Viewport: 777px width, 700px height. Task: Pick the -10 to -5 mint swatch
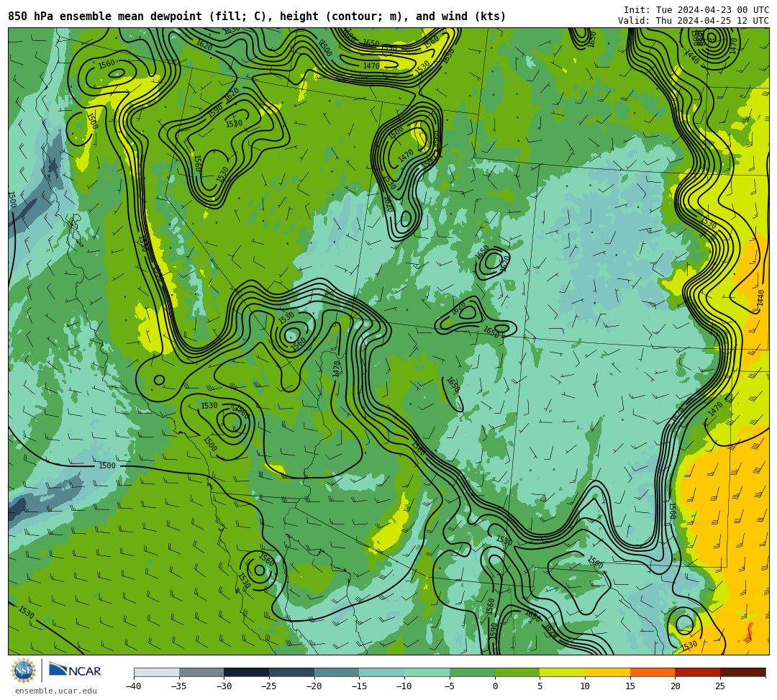[427, 672]
